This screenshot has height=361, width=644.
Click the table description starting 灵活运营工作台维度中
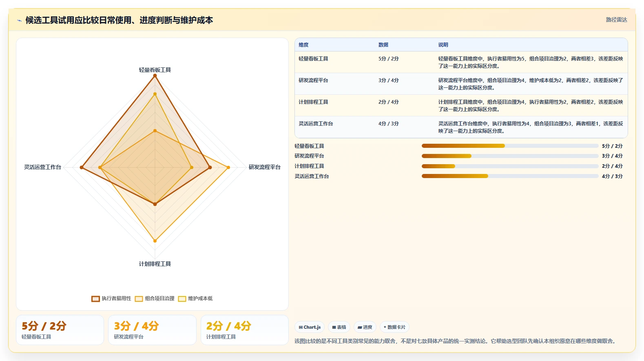point(531,127)
